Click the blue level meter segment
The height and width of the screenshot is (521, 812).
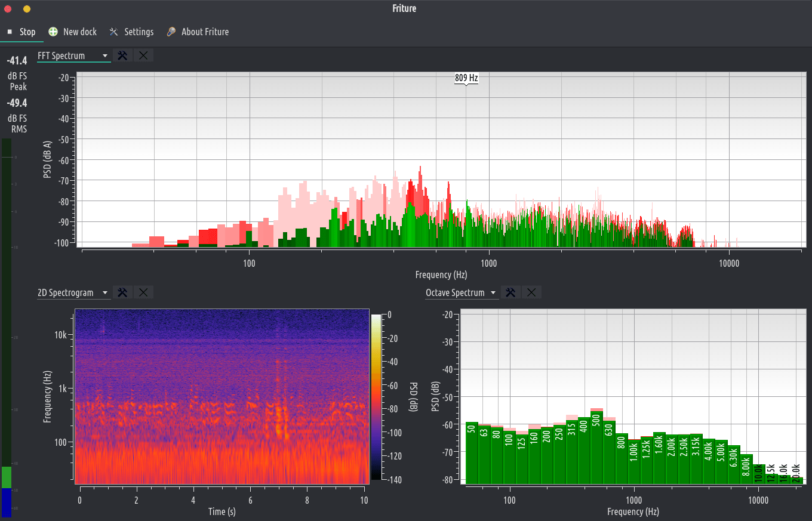7,502
